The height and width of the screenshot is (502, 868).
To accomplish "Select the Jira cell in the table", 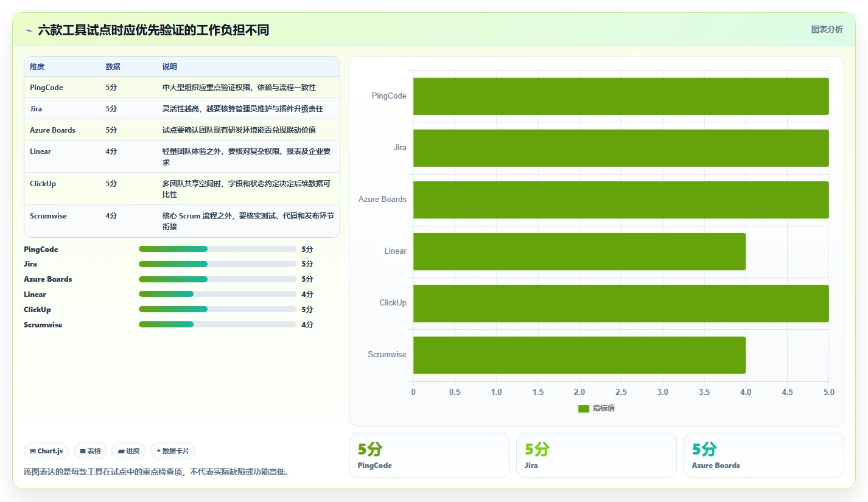I will pos(36,109).
